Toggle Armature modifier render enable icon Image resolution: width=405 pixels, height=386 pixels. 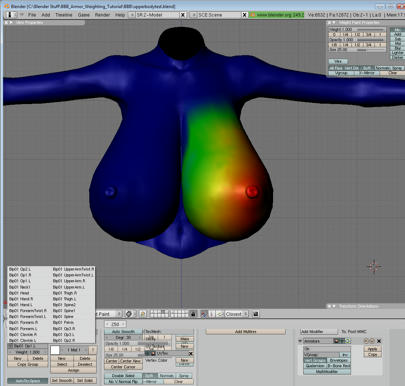(x=337, y=341)
